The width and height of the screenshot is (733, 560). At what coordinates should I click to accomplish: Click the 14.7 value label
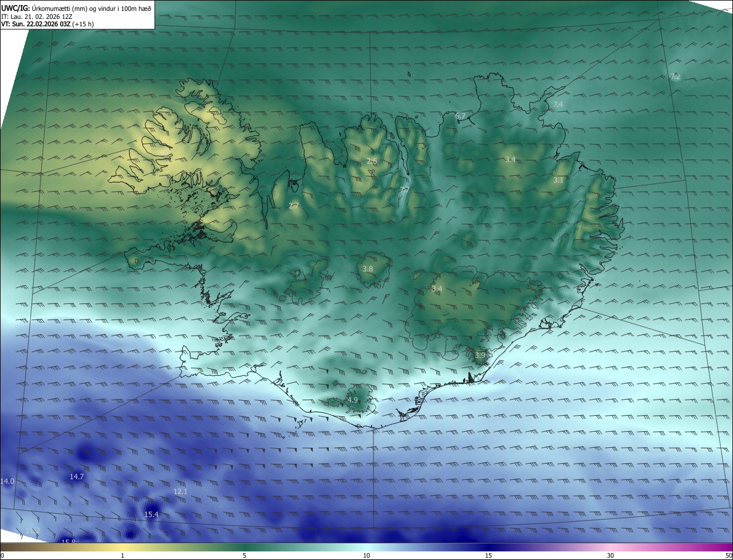click(77, 476)
